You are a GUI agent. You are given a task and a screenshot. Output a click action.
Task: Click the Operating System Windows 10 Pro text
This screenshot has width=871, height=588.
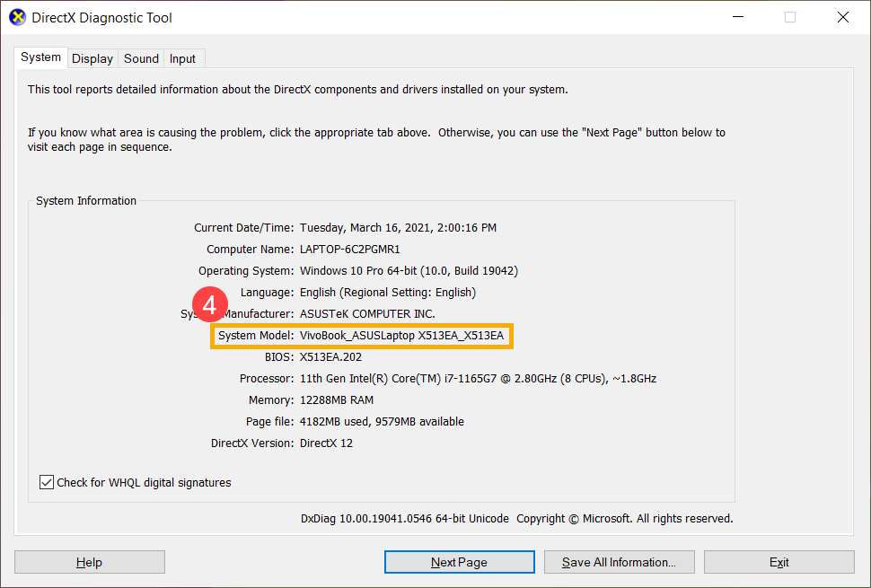(409, 271)
